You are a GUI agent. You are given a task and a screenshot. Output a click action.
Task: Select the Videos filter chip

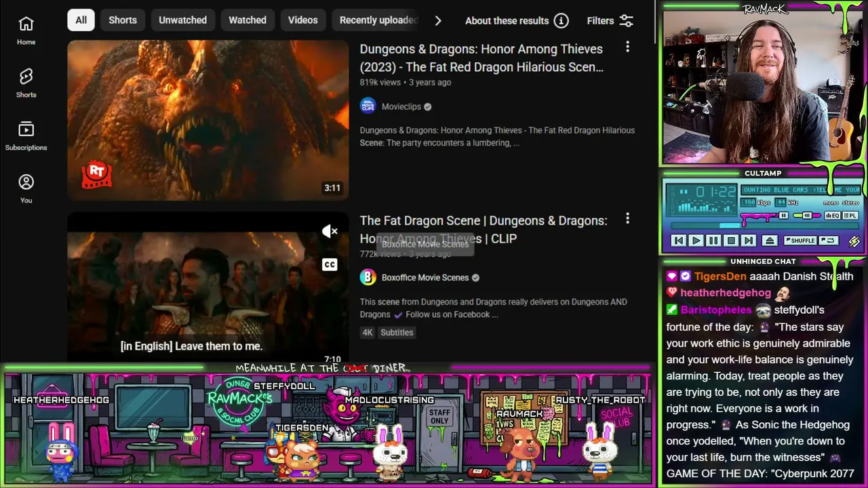(302, 20)
